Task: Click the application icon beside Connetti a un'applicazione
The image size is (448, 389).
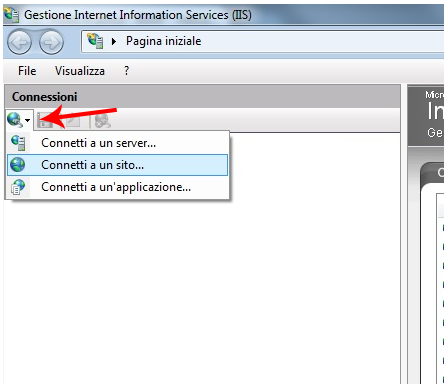Action: [18, 187]
